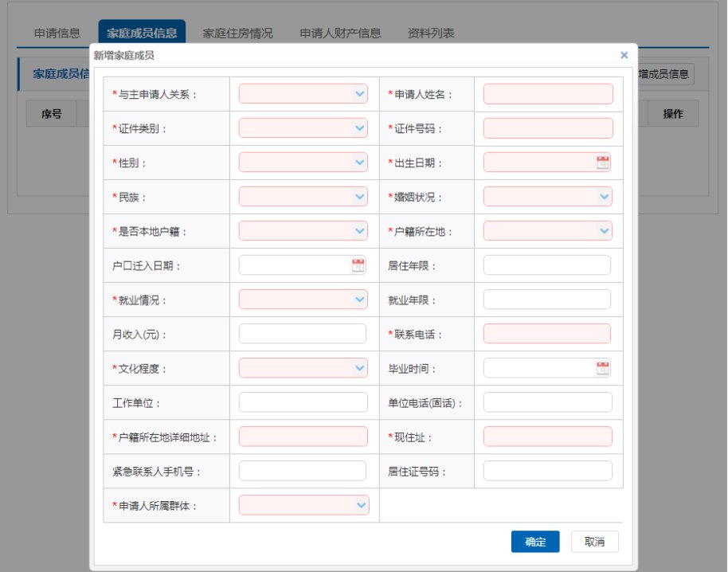The height and width of the screenshot is (572, 728).
Task: Close the 新增家庭成员 dialog with X
Action: coord(624,55)
